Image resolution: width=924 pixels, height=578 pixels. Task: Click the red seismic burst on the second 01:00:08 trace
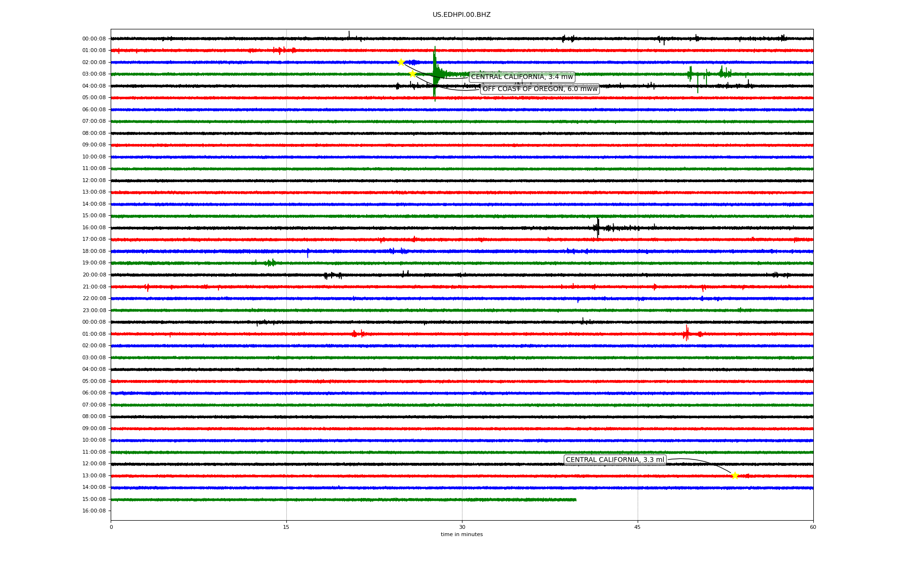tap(686, 333)
